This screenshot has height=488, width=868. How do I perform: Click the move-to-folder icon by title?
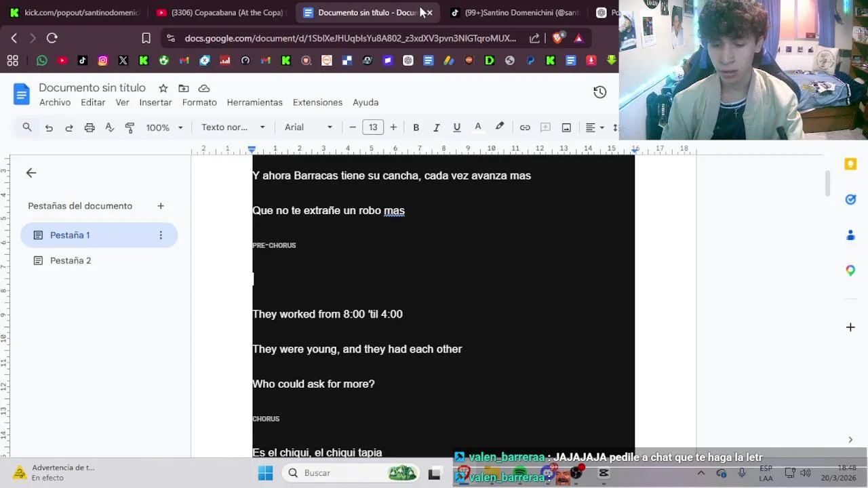(x=184, y=88)
